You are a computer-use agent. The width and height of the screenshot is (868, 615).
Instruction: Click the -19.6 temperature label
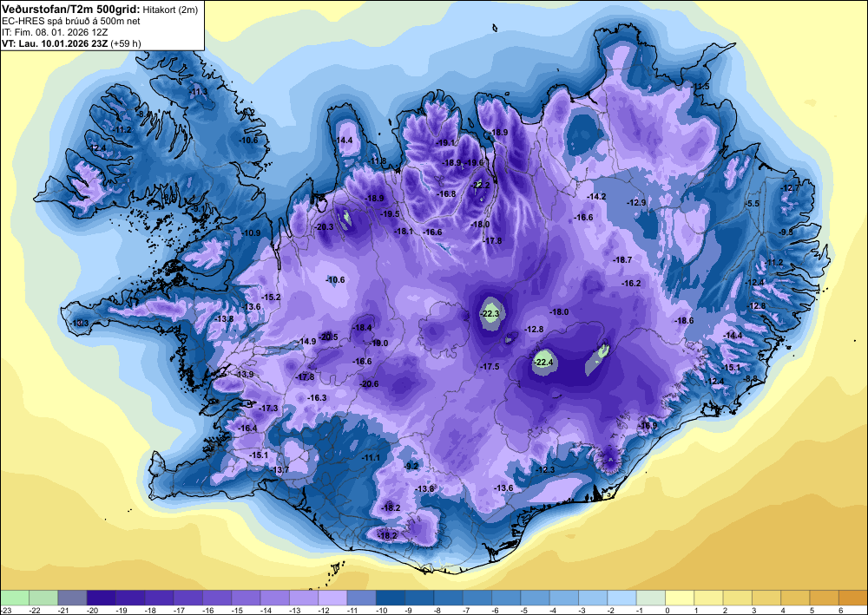point(473,162)
